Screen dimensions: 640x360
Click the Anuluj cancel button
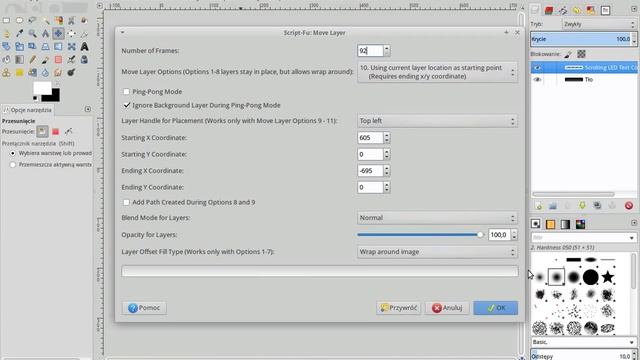coord(447,308)
